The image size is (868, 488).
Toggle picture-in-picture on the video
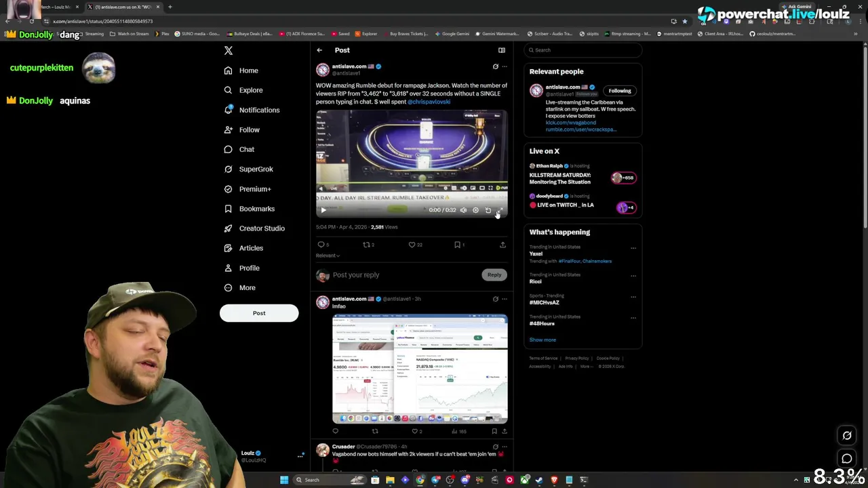[x=488, y=210]
